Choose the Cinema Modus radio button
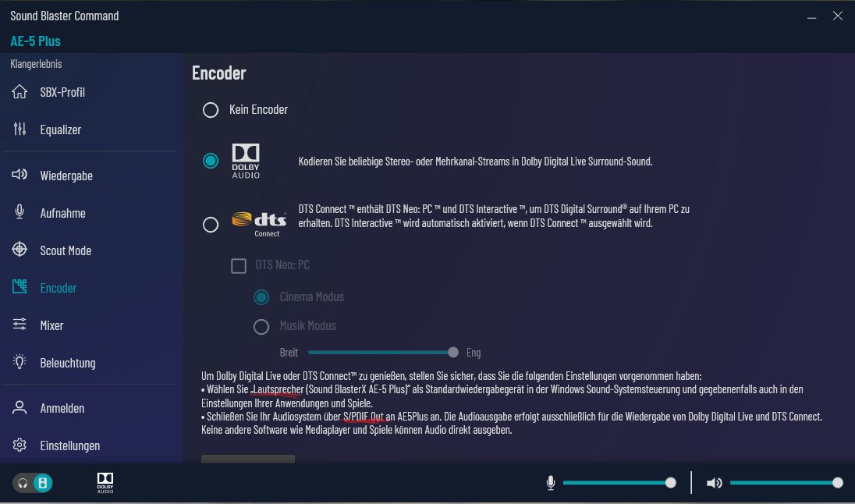This screenshot has width=855, height=504. tap(261, 297)
